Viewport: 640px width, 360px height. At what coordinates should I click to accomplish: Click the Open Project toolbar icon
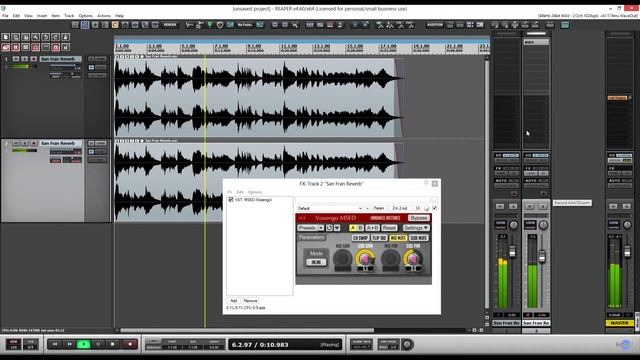[x=16, y=37]
